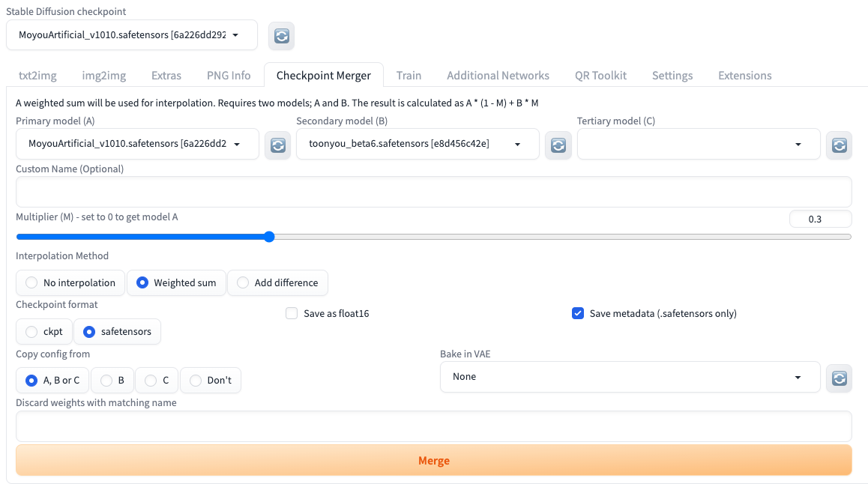
Task: Open the Additional Networks tab
Action: (x=498, y=76)
